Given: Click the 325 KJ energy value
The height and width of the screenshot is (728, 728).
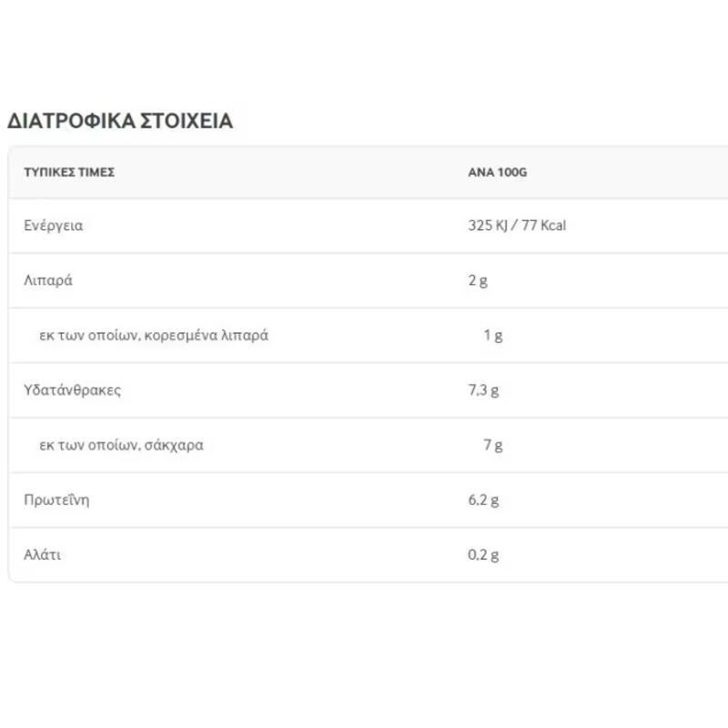Looking at the screenshot, I should pyautogui.click(x=487, y=226).
